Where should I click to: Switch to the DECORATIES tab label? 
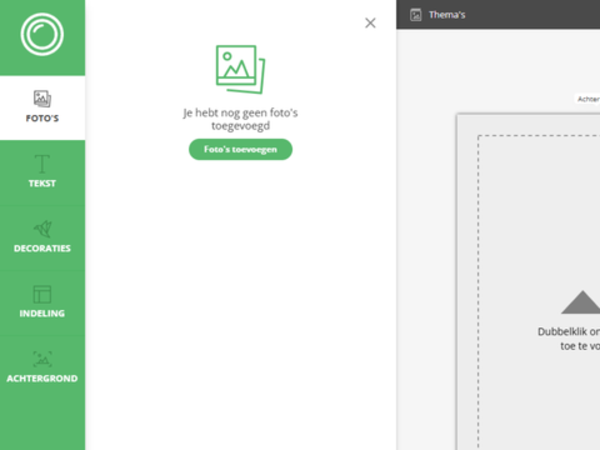point(42,249)
